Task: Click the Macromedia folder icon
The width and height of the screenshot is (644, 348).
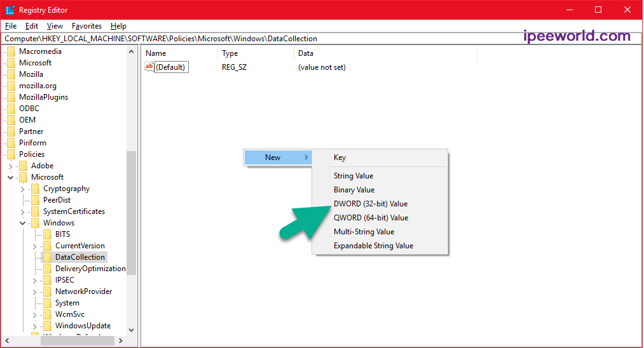Action: 11,51
